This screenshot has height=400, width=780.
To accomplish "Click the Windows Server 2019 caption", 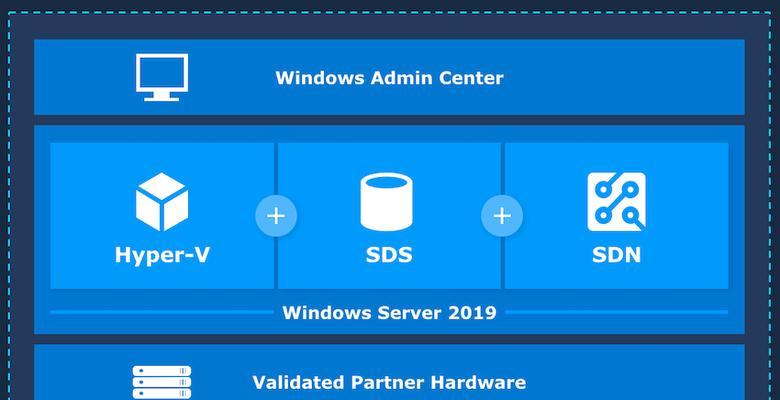I will 390,313.
